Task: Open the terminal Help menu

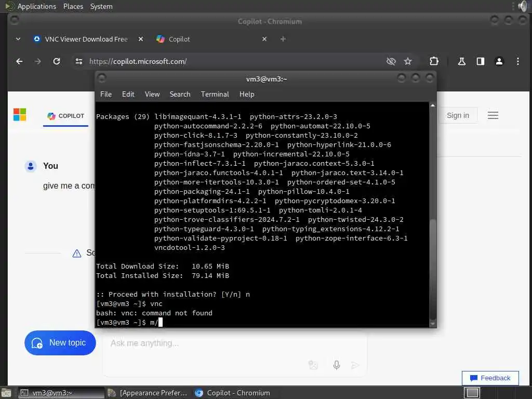Action: point(247,95)
